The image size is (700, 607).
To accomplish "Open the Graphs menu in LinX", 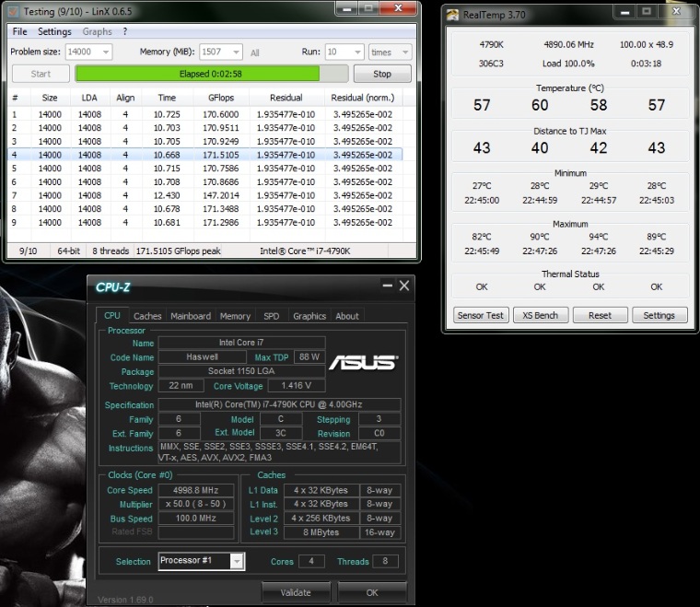I will [97, 31].
